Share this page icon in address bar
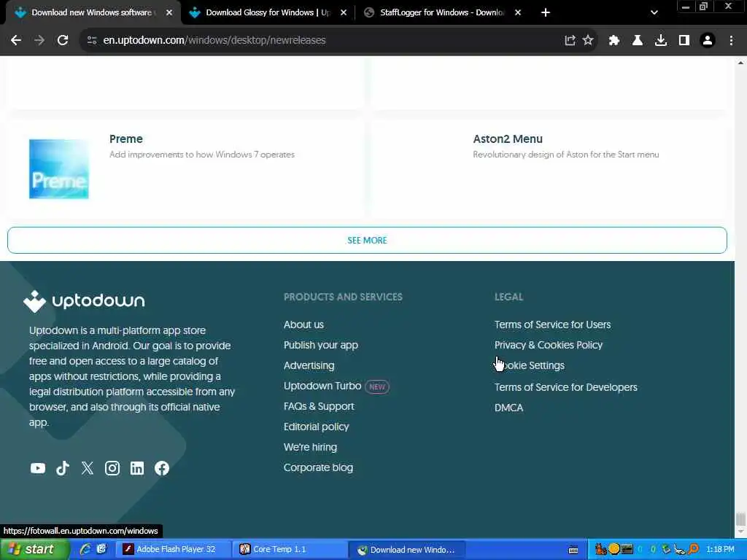Image resolution: width=747 pixels, height=560 pixels. coord(570,41)
